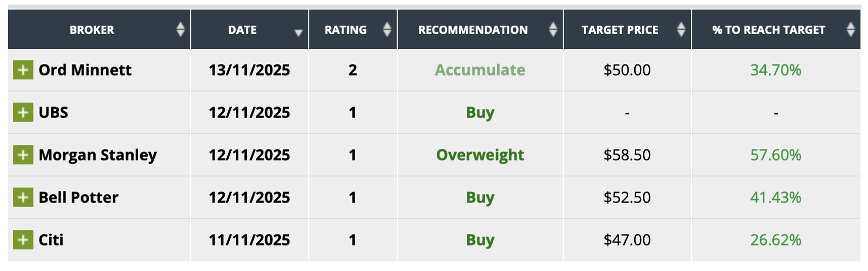
Task: Expand the Morgan Stanley row plus icon
Action: [x=23, y=155]
